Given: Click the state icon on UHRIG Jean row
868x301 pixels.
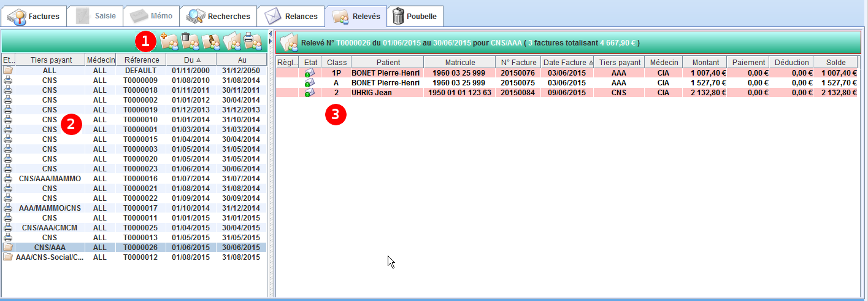Looking at the screenshot, I should [x=310, y=93].
